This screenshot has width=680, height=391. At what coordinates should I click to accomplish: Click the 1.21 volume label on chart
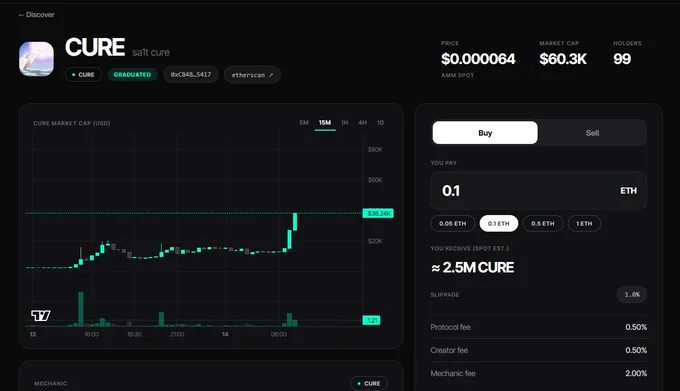pyautogui.click(x=372, y=320)
